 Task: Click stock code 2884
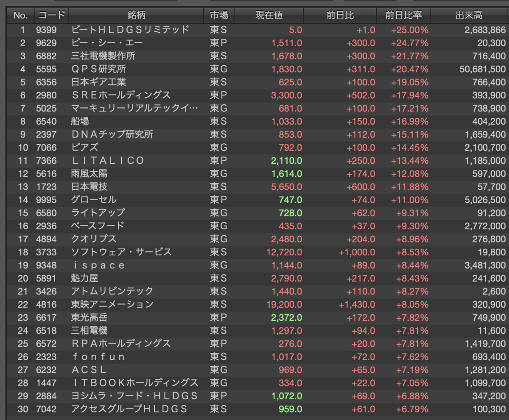(46, 396)
